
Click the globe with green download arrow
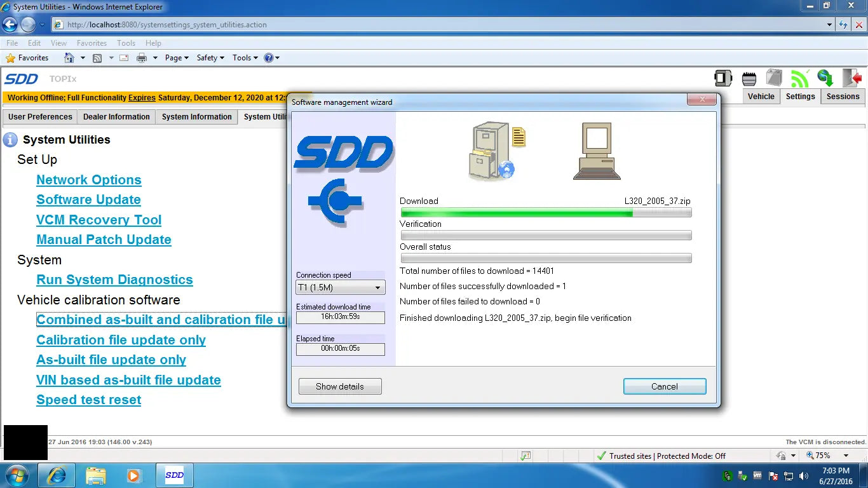coord(825,78)
